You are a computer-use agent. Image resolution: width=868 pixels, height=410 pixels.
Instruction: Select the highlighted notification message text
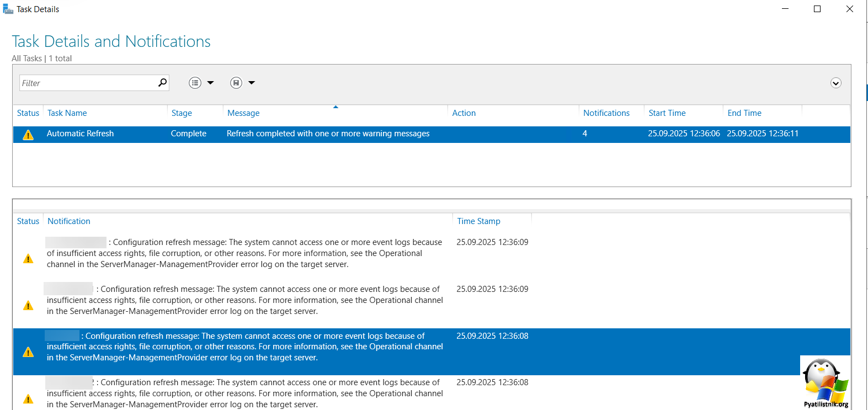(244, 347)
